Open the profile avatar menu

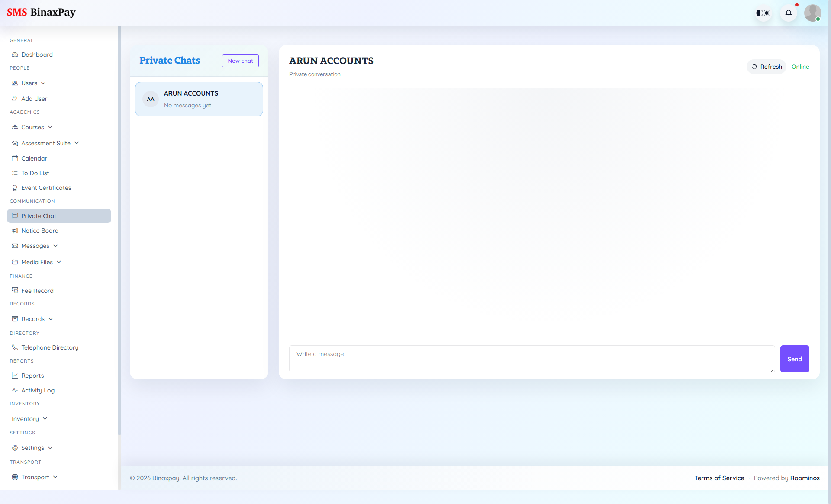tap(813, 13)
